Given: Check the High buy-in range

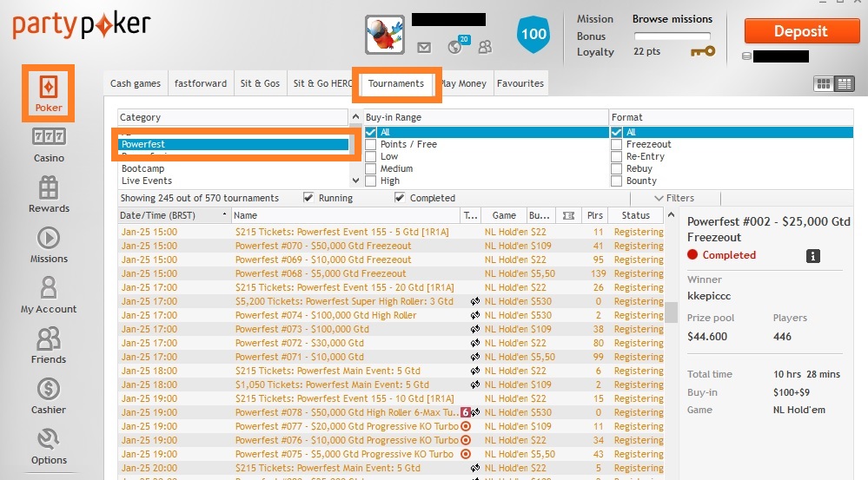Looking at the screenshot, I should click(370, 181).
